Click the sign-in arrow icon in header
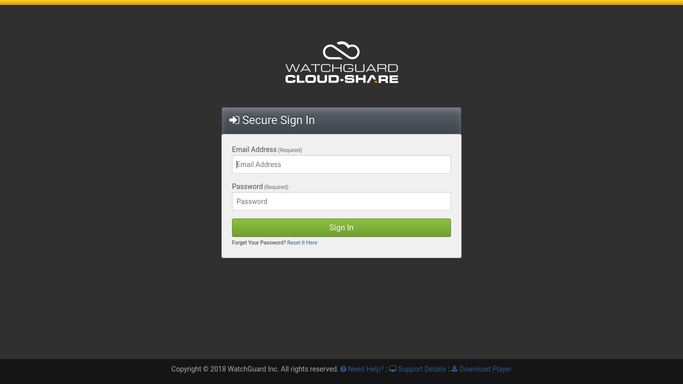The width and height of the screenshot is (683, 384). [234, 120]
